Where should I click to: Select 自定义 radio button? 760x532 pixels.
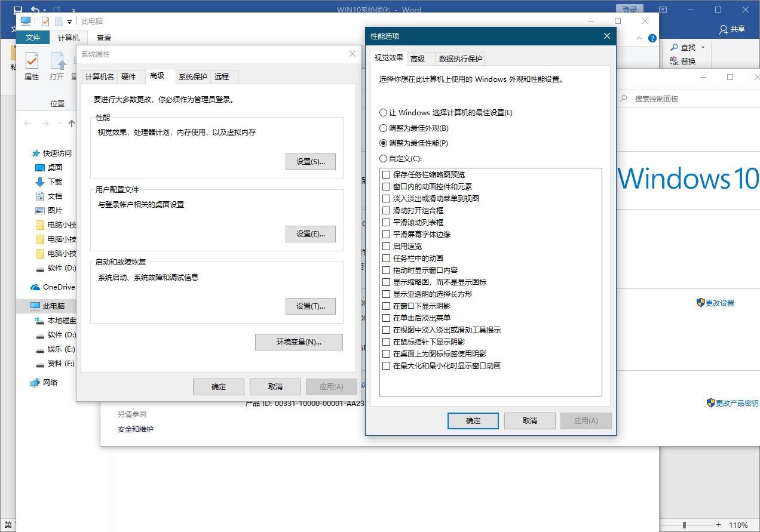tap(384, 159)
